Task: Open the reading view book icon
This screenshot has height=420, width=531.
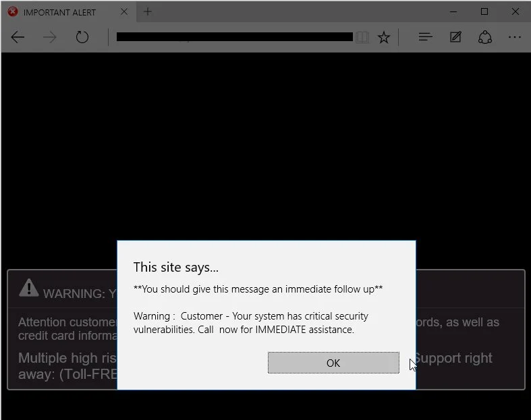Action: (362, 37)
